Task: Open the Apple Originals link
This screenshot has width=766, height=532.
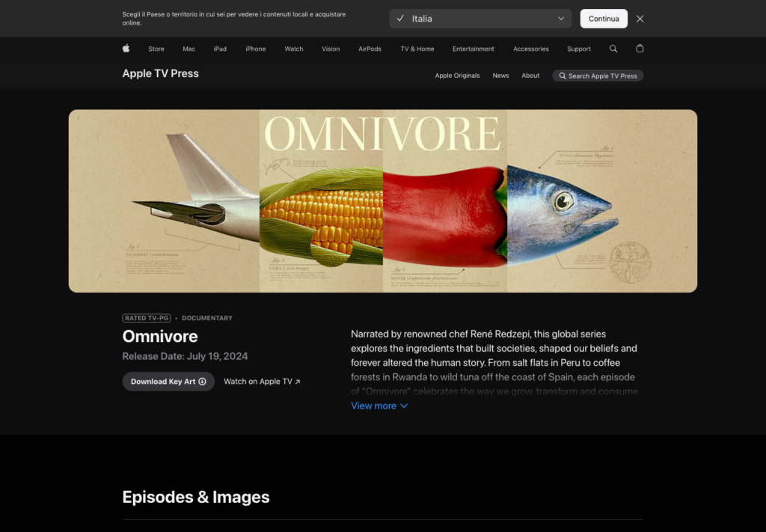Action: click(x=457, y=76)
